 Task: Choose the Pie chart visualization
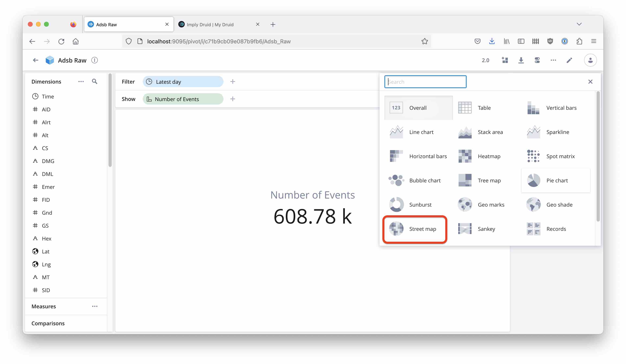click(x=556, y=181)
